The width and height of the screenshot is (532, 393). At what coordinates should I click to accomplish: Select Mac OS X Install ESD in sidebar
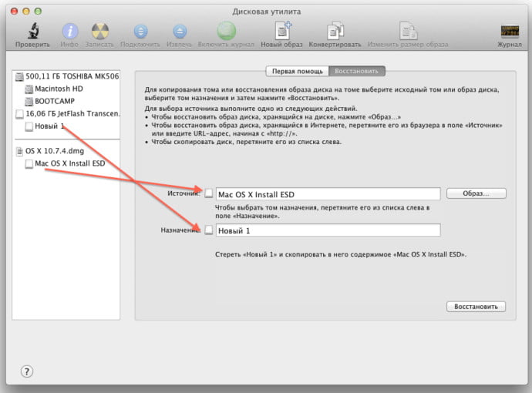tap(65, 163)
